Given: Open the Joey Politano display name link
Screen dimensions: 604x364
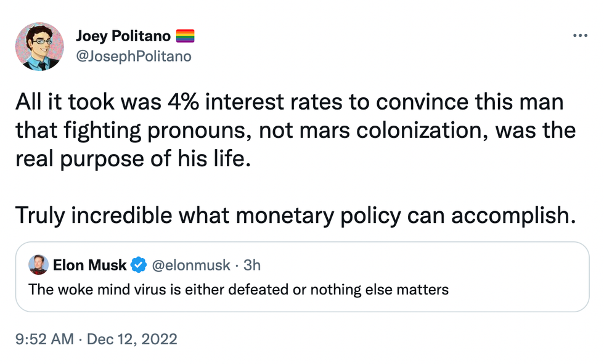Looking at the screenshot, I should [x=123, y=36].
